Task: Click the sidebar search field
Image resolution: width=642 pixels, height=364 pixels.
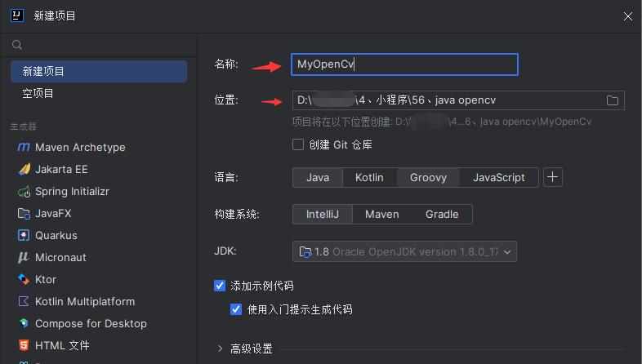Action: pyautogui.click(x=99, y=45)
